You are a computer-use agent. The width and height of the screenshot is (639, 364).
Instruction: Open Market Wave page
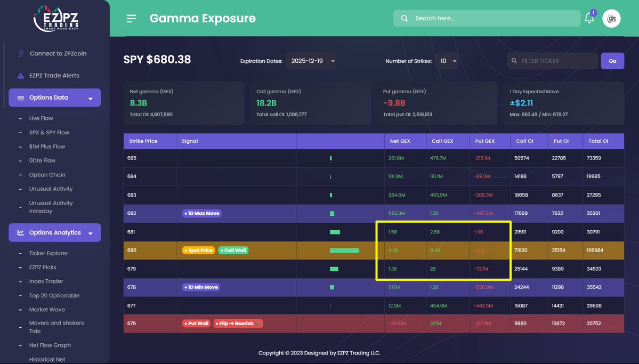click(x=47, y=310)
